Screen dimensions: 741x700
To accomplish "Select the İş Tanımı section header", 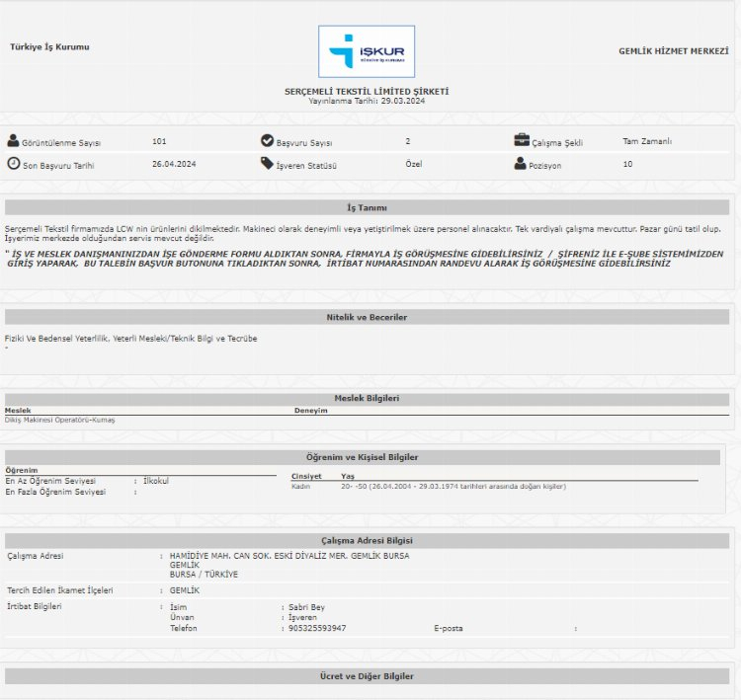I will click(367, 208).
